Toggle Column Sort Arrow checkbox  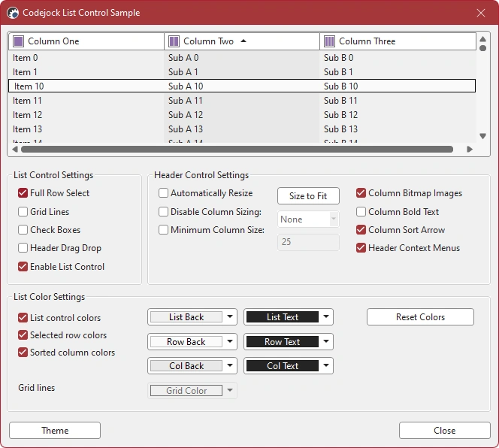[361, 230]
